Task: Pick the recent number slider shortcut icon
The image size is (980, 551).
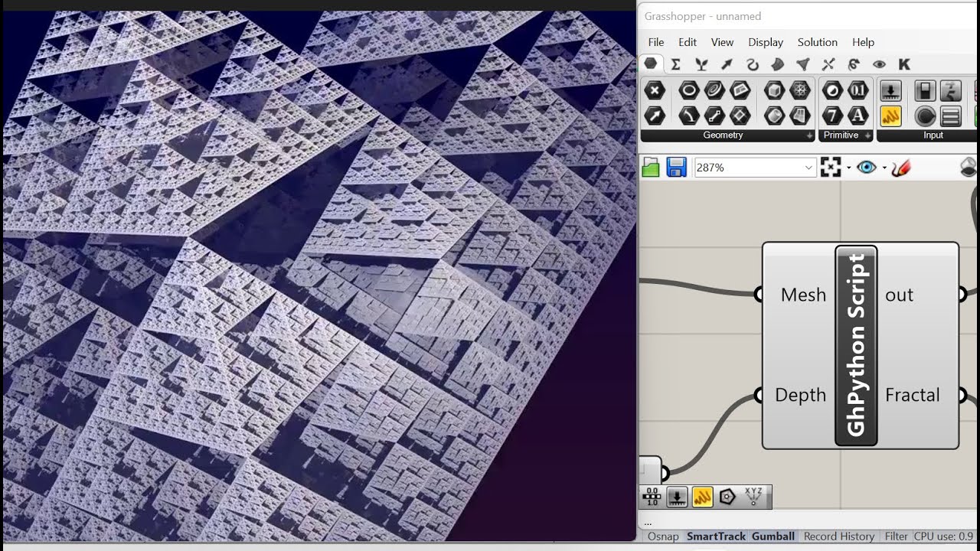Action: click(677, 497)
